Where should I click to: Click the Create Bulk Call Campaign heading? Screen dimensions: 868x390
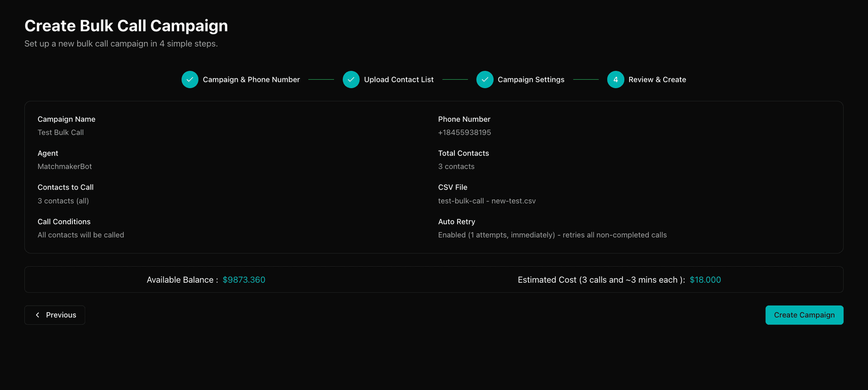pos(126,26)
